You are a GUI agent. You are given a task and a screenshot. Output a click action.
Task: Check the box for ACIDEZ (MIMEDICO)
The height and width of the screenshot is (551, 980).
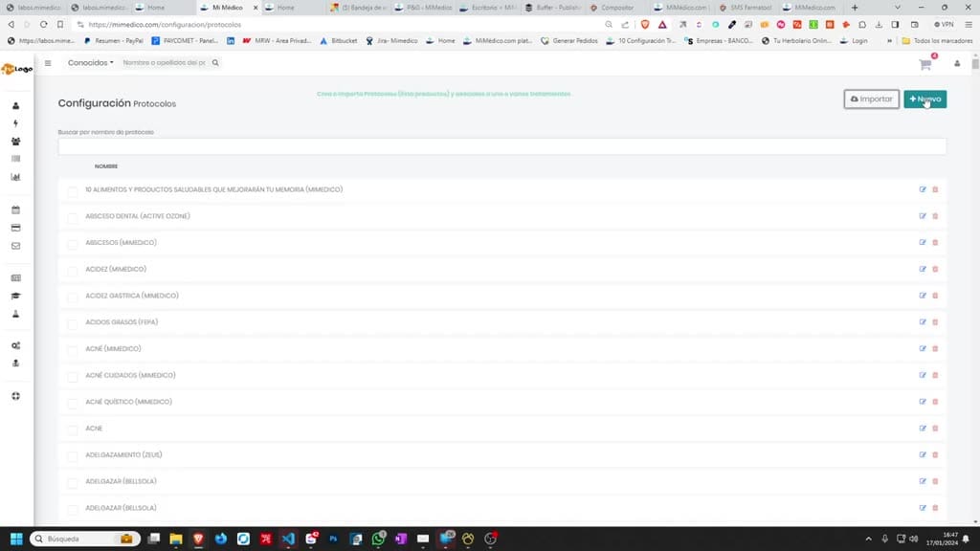coord(73,271)
